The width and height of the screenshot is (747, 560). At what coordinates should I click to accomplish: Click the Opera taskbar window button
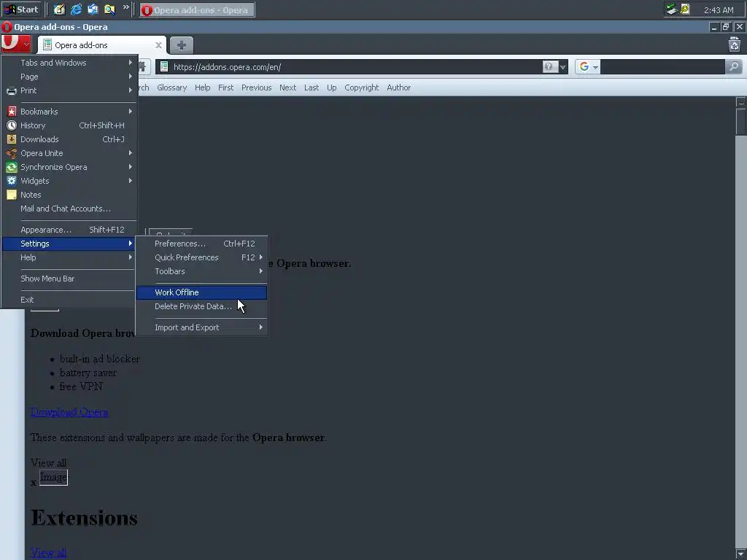[197, 10]
